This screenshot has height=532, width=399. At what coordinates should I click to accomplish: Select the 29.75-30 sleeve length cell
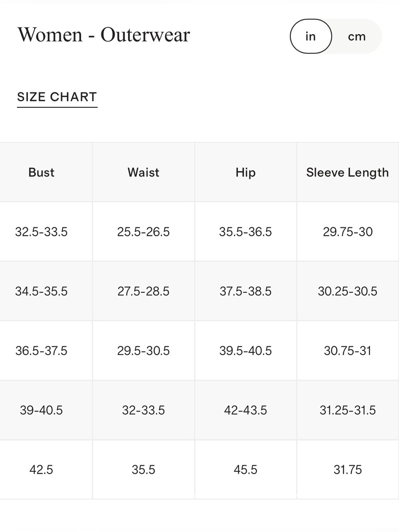348,231
